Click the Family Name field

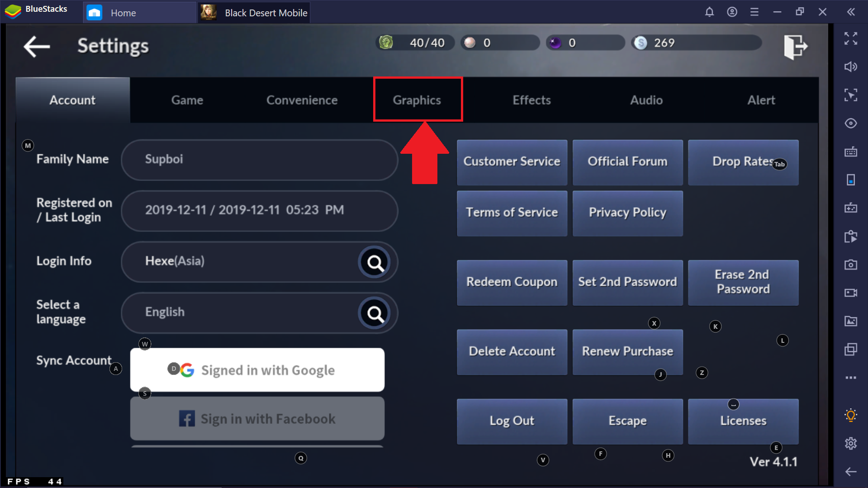260,160
